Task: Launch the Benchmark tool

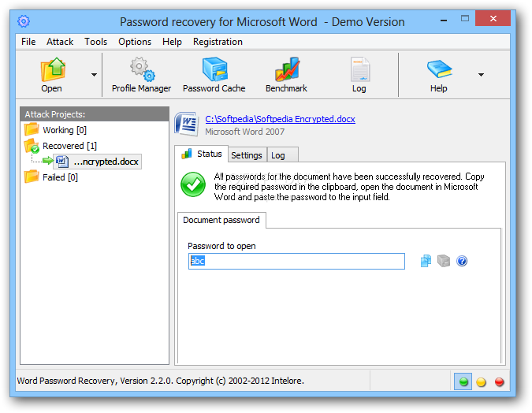Action: pos(286,75)
